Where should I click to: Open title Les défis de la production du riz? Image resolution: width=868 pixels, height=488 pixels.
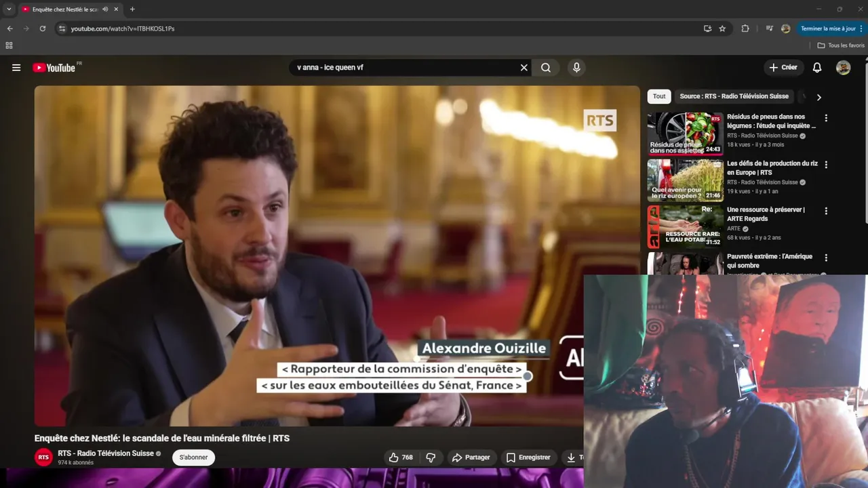[x=772, y=168]
